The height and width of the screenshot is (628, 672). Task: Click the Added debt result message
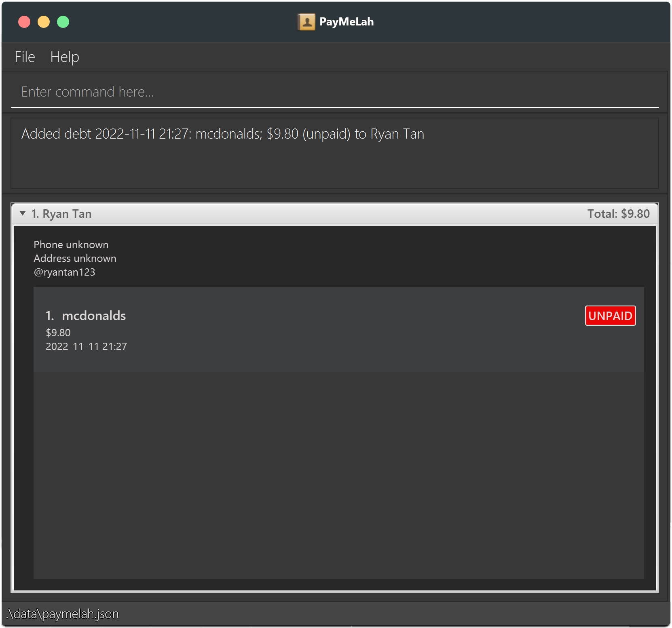pos(223,134)
